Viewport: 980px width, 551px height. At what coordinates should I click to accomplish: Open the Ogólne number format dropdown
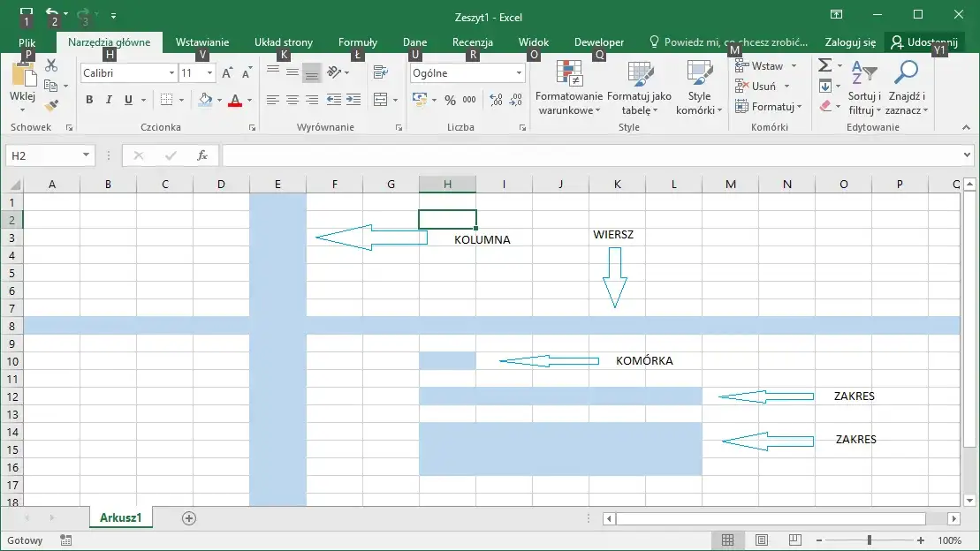[x=519, y=73]
